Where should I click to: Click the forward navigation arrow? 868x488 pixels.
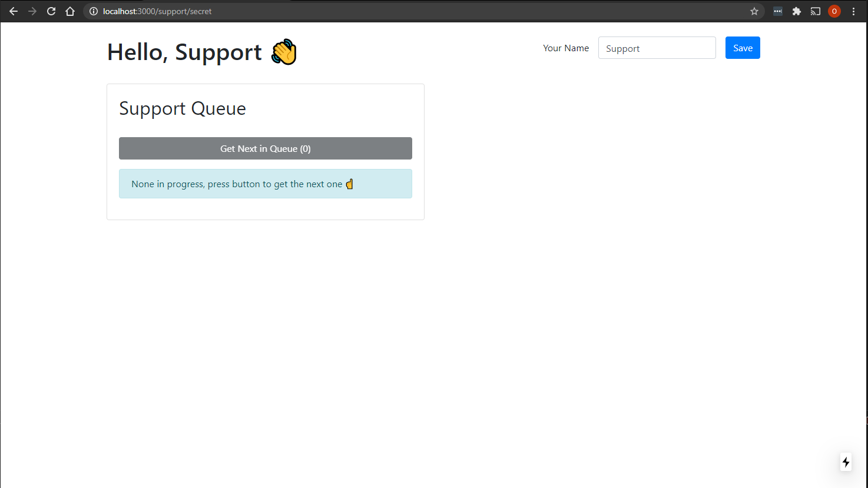pos(32,11)
